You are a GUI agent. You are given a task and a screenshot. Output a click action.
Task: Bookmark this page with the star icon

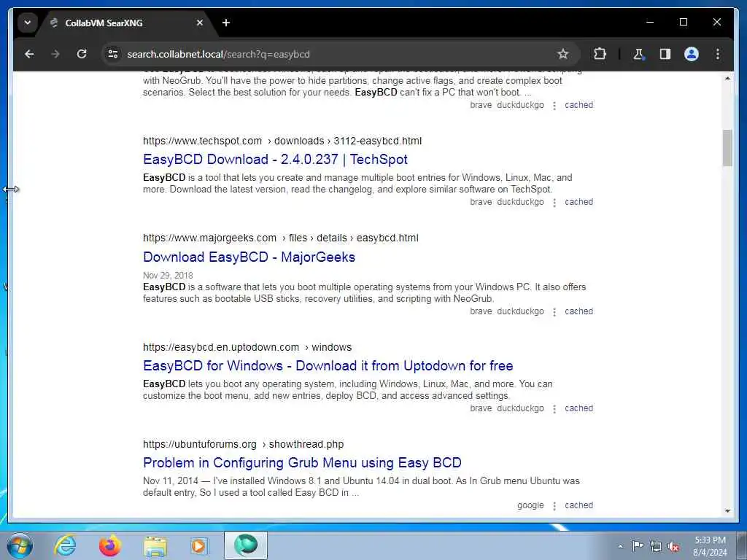562,54
